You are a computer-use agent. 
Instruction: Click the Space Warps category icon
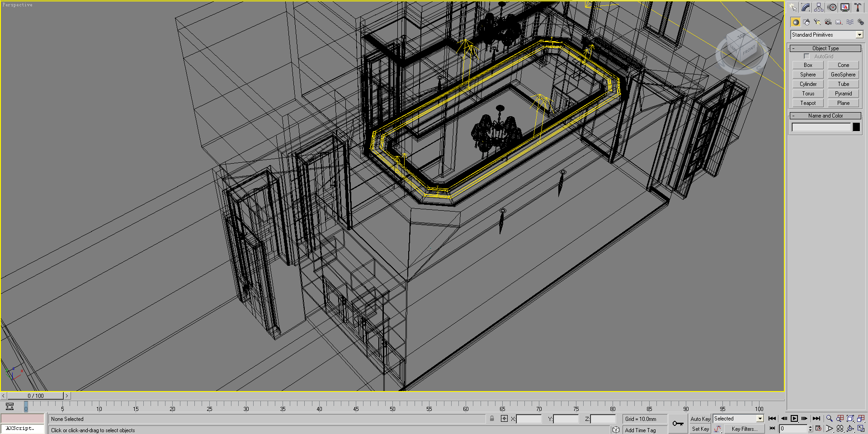pyautogui.click(x=850, y=22)
